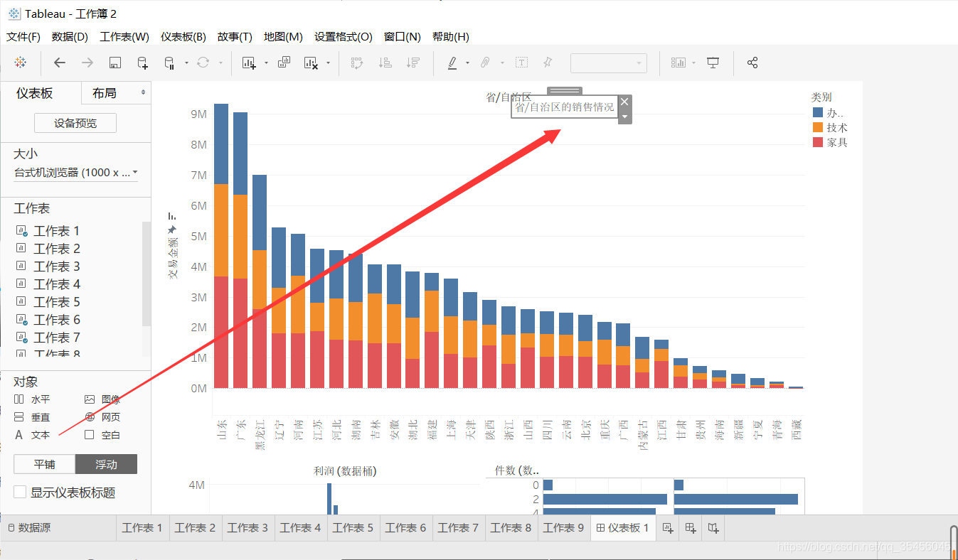Screen dimensions: 958x560
Task: Open the 仪表板(B) menu
Action: [183, 36]
